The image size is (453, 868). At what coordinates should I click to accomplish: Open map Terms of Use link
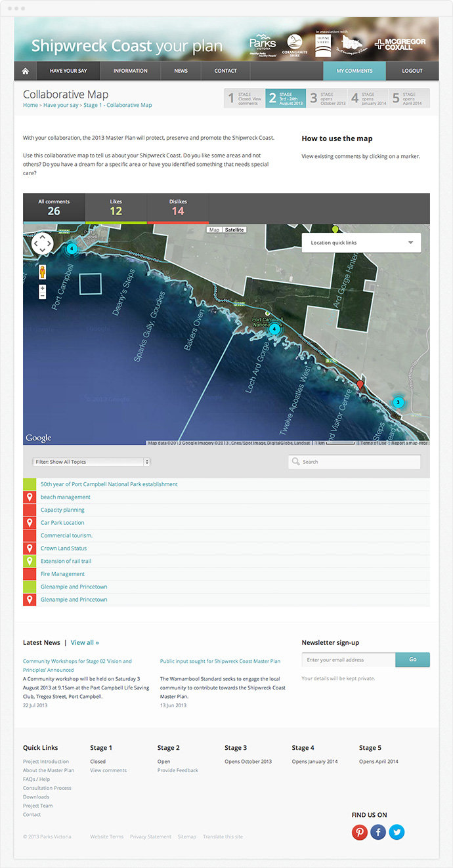373,443
